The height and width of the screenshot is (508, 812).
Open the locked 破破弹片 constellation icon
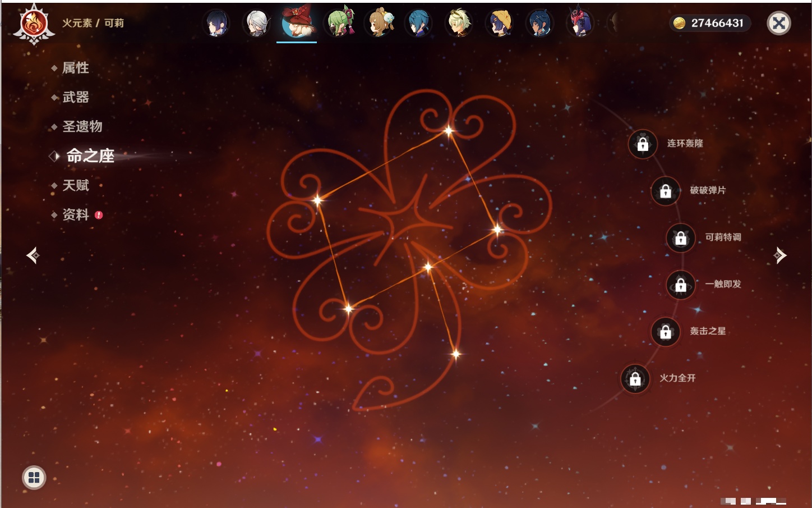pyautogui.click(x=666, y=191)
